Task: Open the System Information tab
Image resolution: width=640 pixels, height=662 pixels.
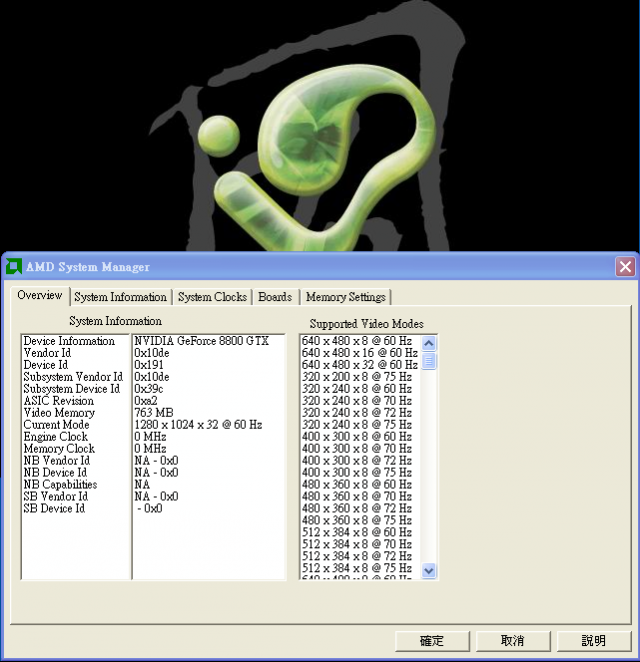Action: [121, 297]
